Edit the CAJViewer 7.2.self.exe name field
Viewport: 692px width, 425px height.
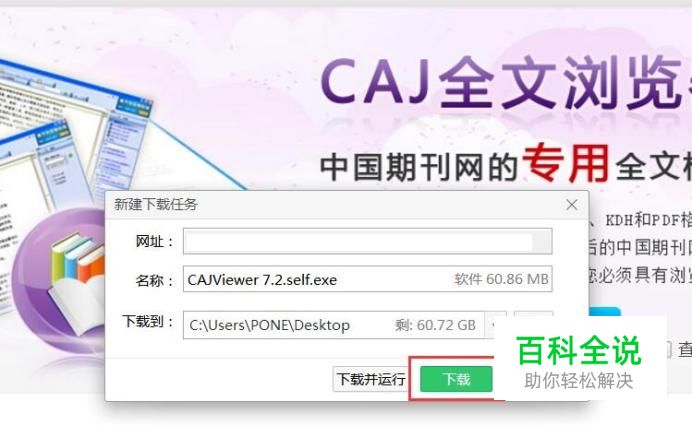(x=367, y=279)
